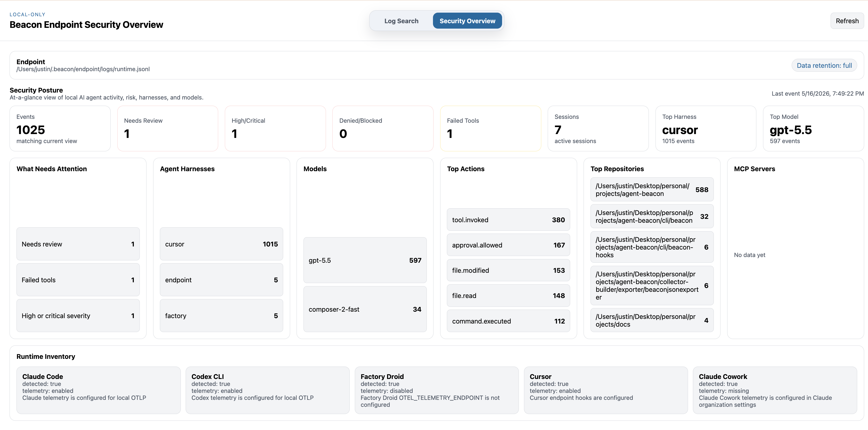
Task: Click the Cursor inventory card
Action: [x=606, y=390]
